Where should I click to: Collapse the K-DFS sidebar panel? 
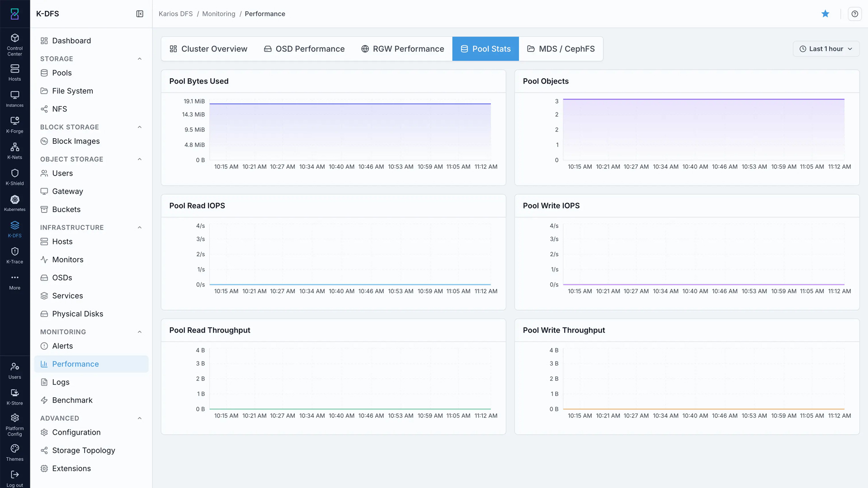(140, 14)
